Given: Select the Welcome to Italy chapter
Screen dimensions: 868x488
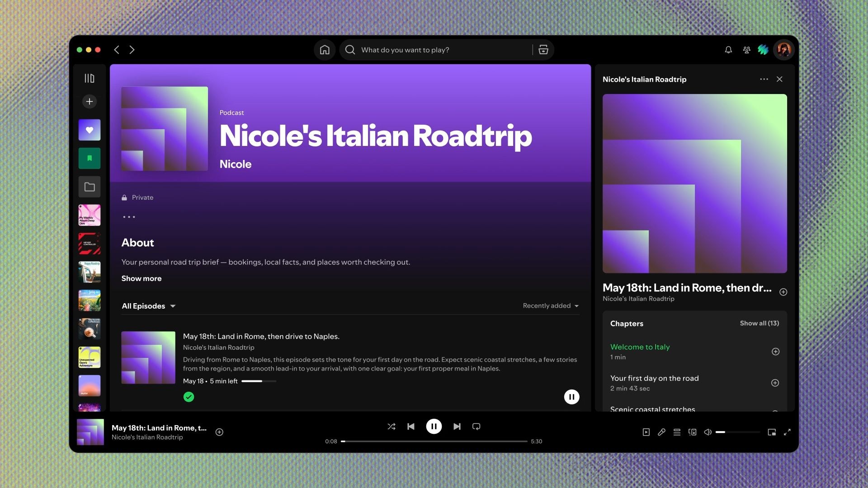Looking at the screenshot, I should pos(640,347).
